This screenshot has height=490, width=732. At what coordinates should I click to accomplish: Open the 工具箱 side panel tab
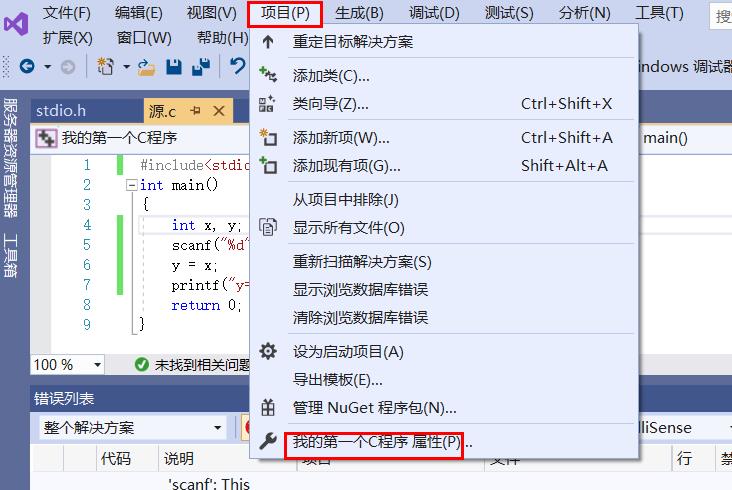(x=10, y=255)
